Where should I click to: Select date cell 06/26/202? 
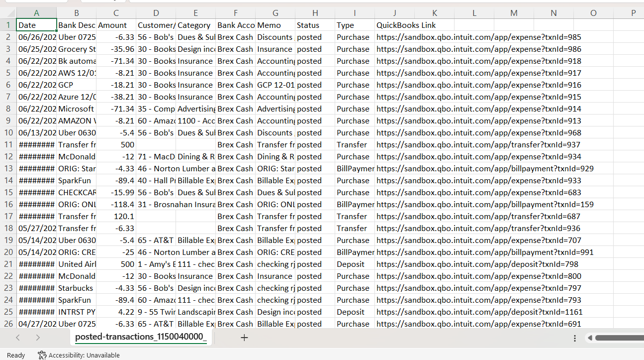tap(36, 37)
